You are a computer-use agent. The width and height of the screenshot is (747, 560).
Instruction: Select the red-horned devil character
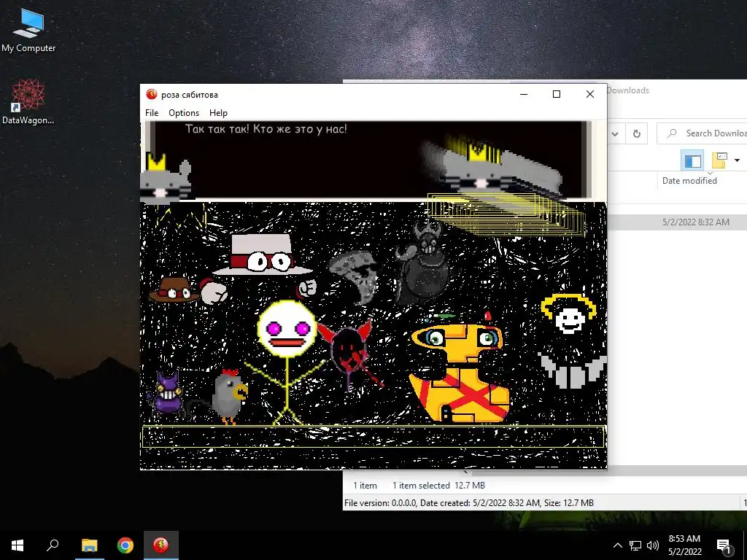click(x=349, y=354)
